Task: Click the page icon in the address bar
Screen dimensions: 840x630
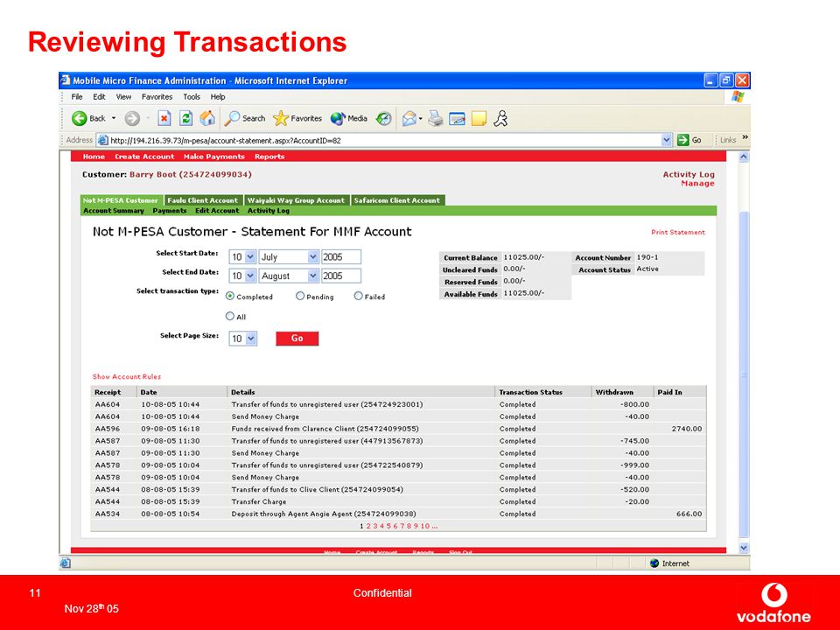Action: tap(103, 140)
